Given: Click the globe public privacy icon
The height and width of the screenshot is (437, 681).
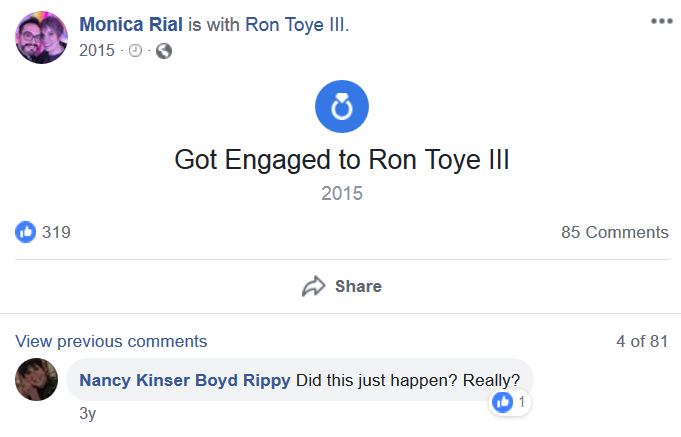Looking at the screenshot, I should pyautogui.click(x=164, y=51).
